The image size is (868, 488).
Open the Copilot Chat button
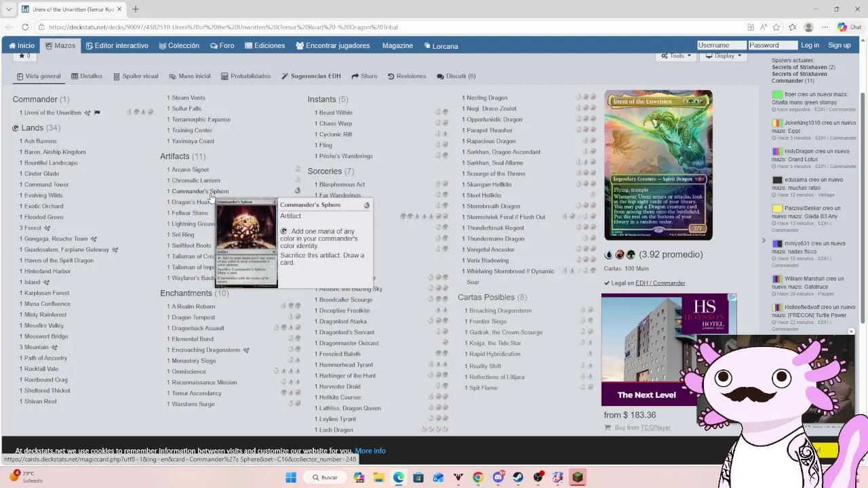click(x=850, y=27)
